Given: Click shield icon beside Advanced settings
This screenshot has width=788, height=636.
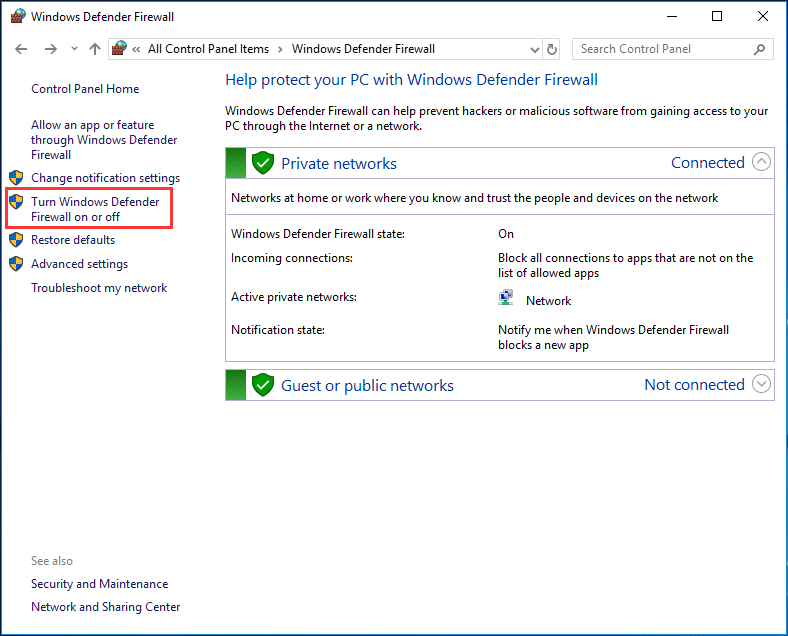Looking at the screenshot, I should coord(16,264).
